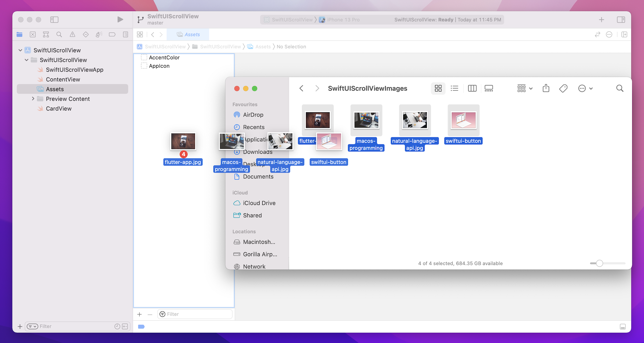644x343 pixels.
Task: Switch Finder to column view
Action: 472,88
